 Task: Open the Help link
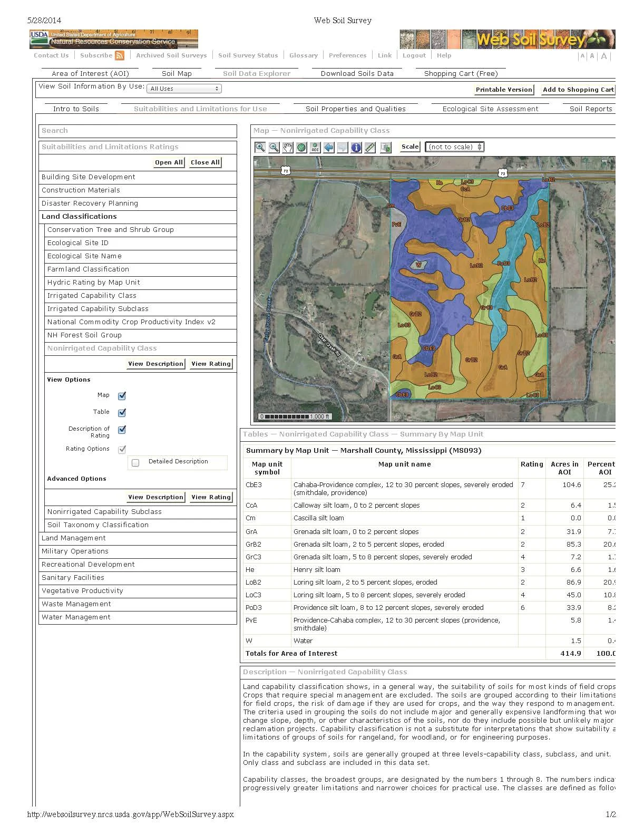coord(444,55)
